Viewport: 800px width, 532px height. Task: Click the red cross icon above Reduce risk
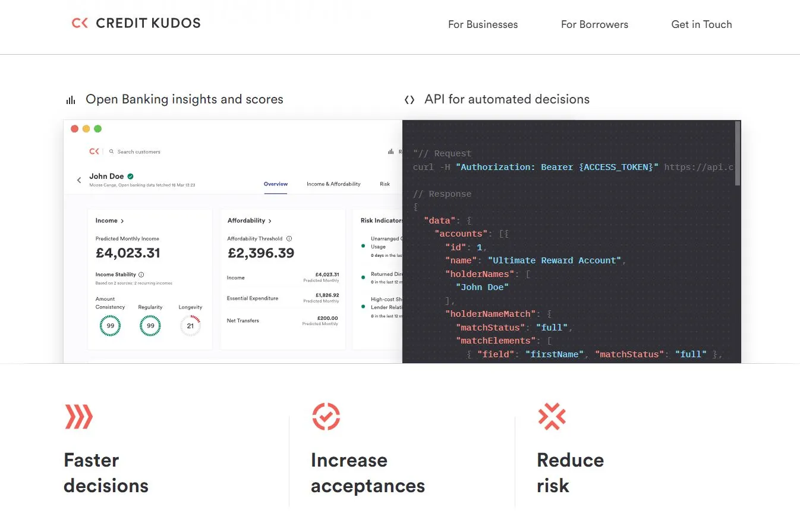pyautogui.click(x=552, y=417)
